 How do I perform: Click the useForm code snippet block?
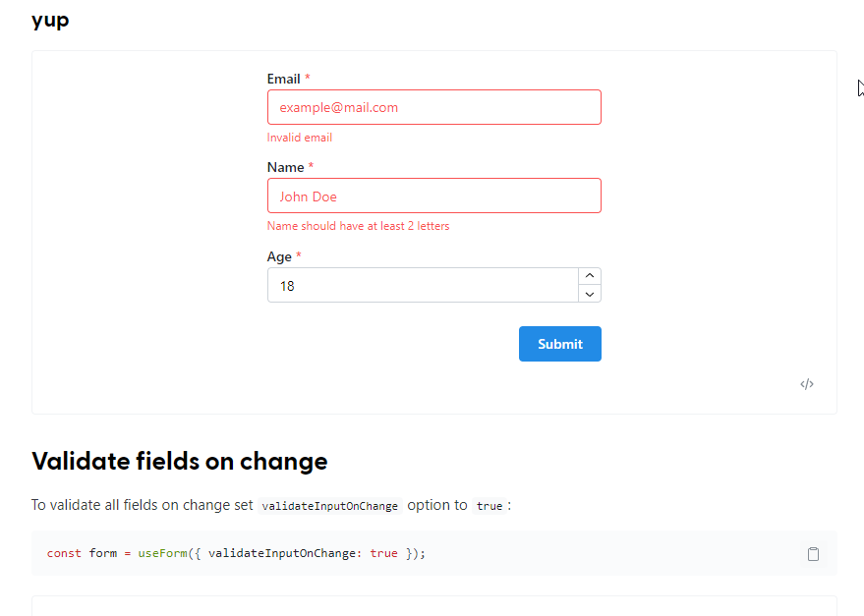tap(236, 553)
